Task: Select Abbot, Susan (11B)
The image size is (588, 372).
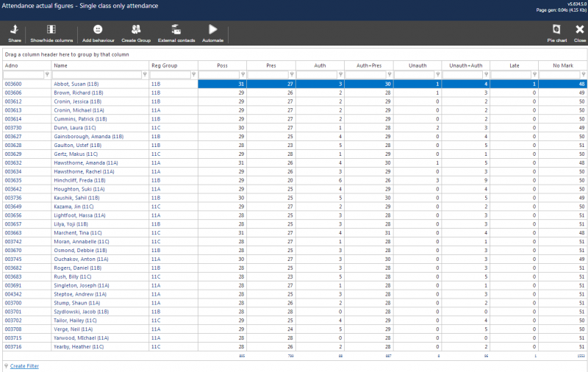Action: point(76,84)
